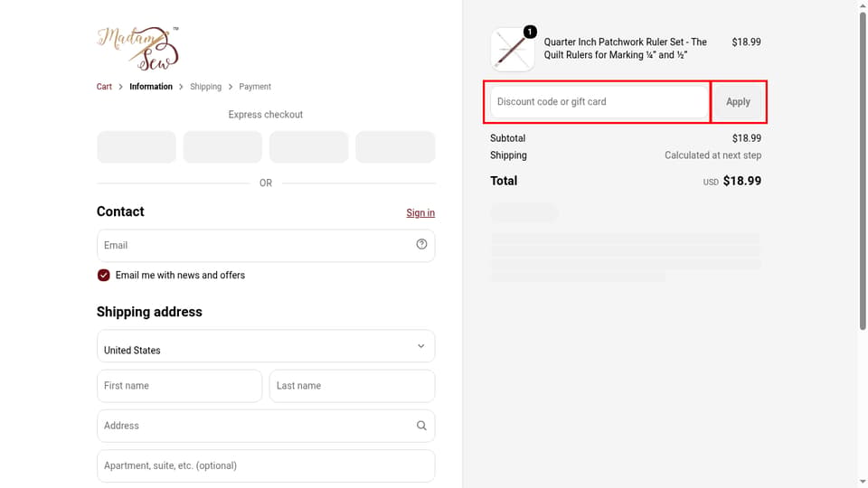Focus the Apartment, suite, etc. field
868x488 pixels.
pyautogui.click(x=266, y=466)
